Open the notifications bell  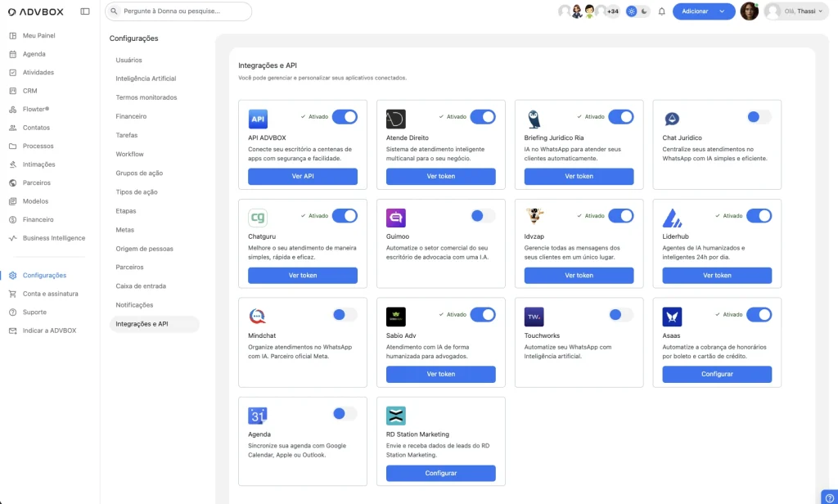[x=661, y=11]
